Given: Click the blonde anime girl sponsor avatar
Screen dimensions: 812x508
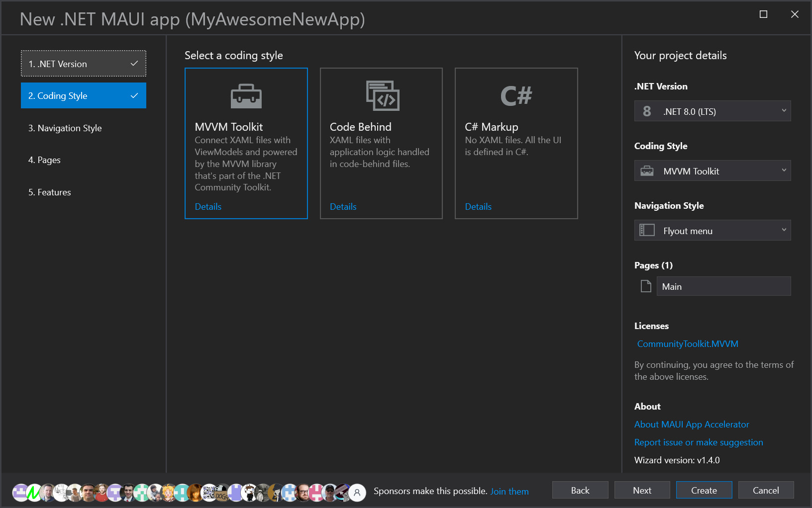Looking at the screenshot, I should point(168,493).
